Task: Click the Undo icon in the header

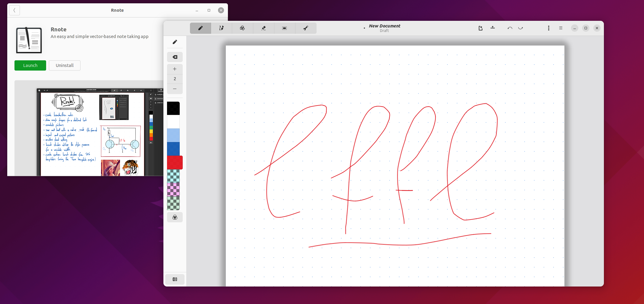Action: pos(510,28)
